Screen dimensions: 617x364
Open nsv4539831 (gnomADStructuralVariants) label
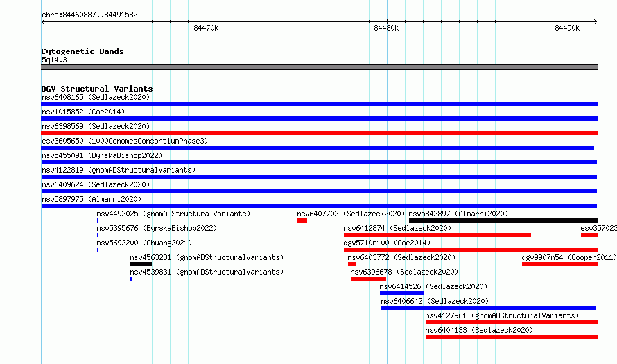tap(207, 272)
